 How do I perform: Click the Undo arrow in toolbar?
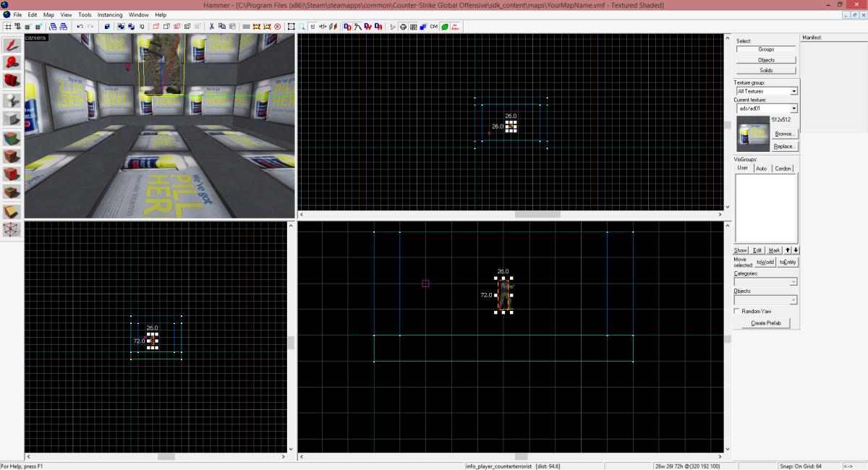pos(80,26)
